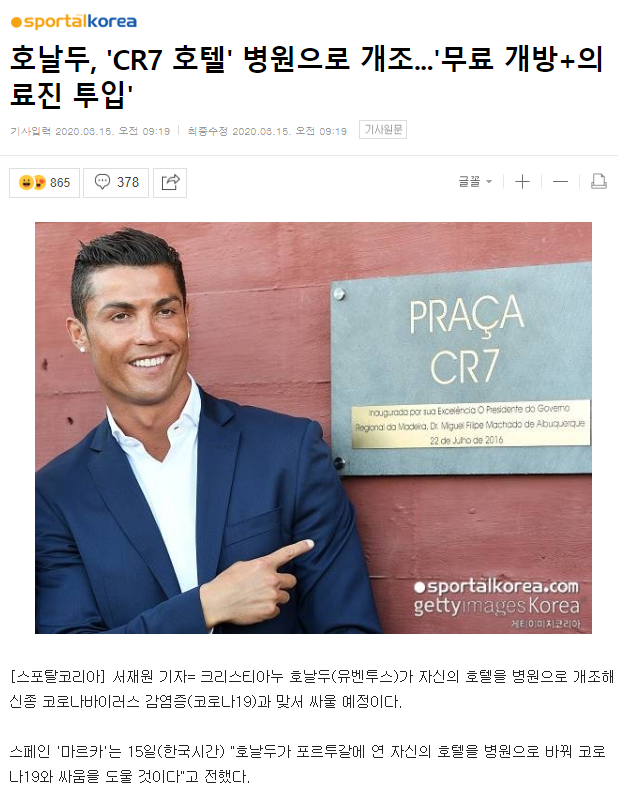The width and height of the screenshot is (628, 797).
Task: Select the 865 reactions count
Action: pyautogui.click(x=60, y=182)
